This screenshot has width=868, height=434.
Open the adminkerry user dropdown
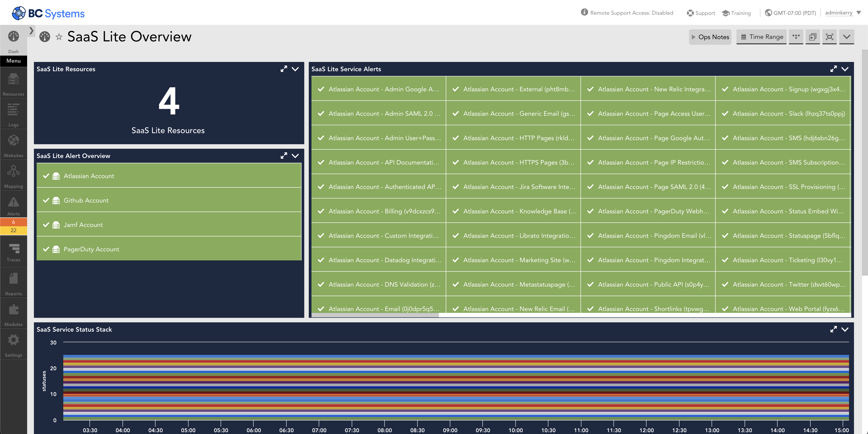click(x=843, y=13)
